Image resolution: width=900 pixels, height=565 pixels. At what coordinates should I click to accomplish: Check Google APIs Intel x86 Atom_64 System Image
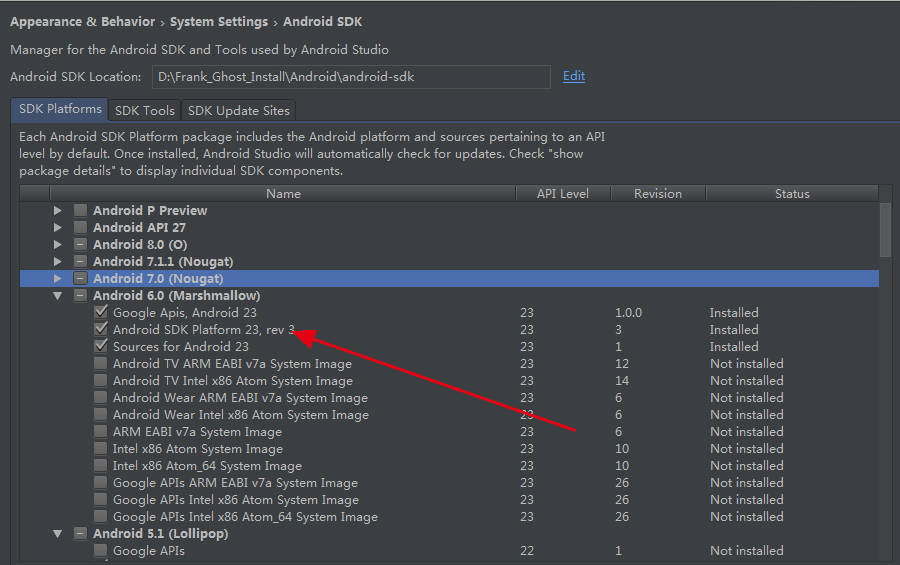[x=101, y=516]
